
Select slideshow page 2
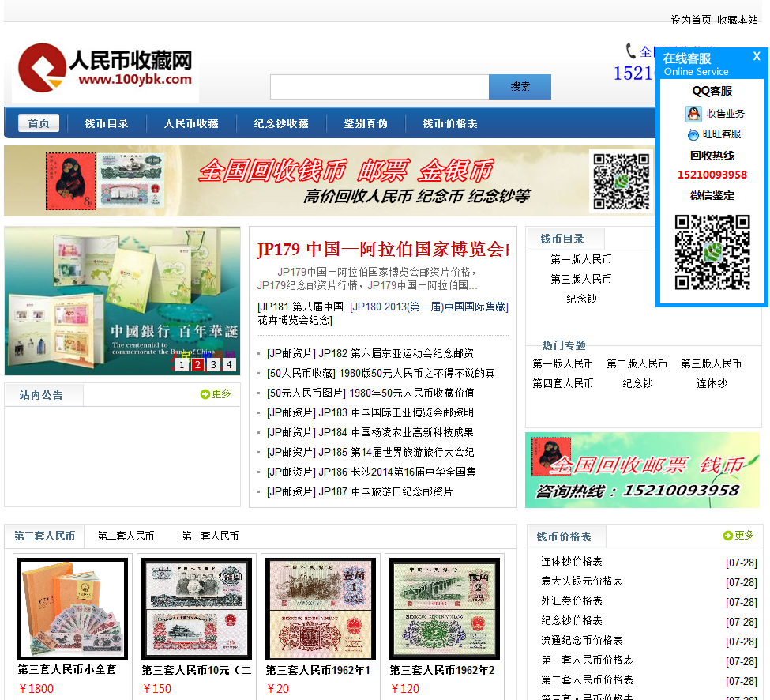pyautogui.click(x=197, y=364)
